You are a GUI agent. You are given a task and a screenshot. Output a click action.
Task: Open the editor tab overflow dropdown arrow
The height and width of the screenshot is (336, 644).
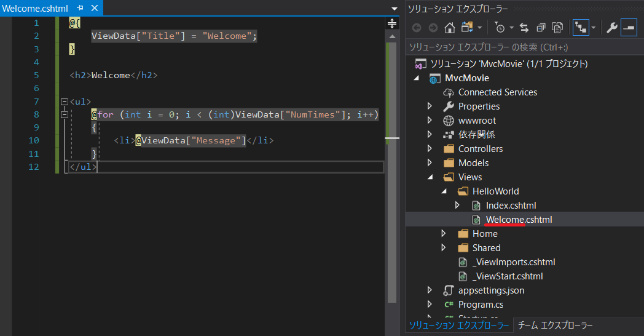[x=395, y=9]
